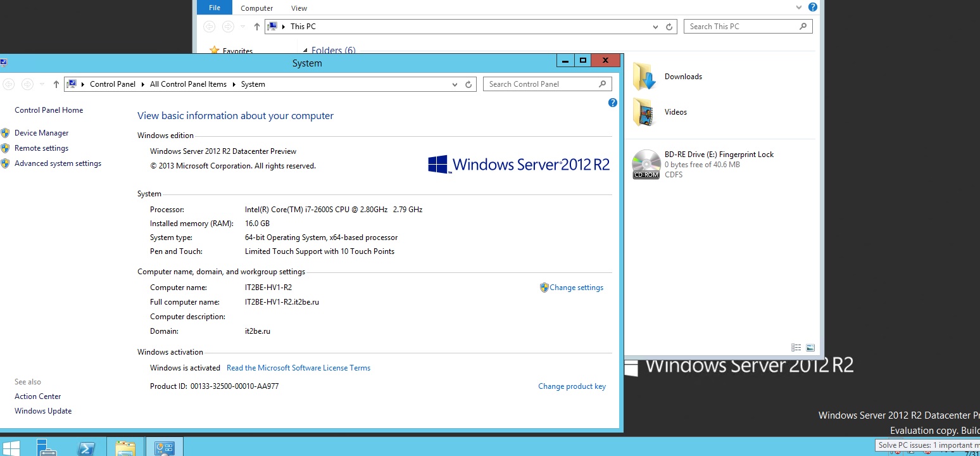Open the address bar dropdown arrow

(x=655, y=26)
